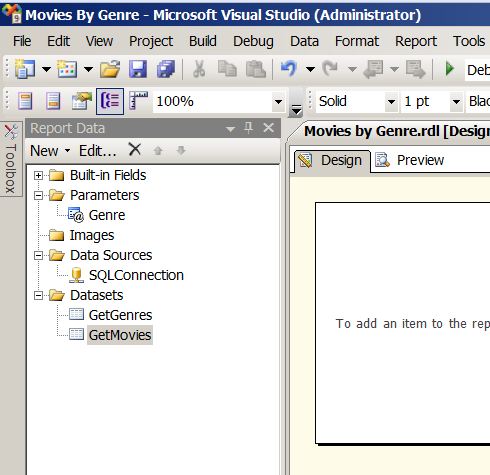Start debugging with the green play icon
The width and height of the screenshot is (490, 475).
[450, 69]
